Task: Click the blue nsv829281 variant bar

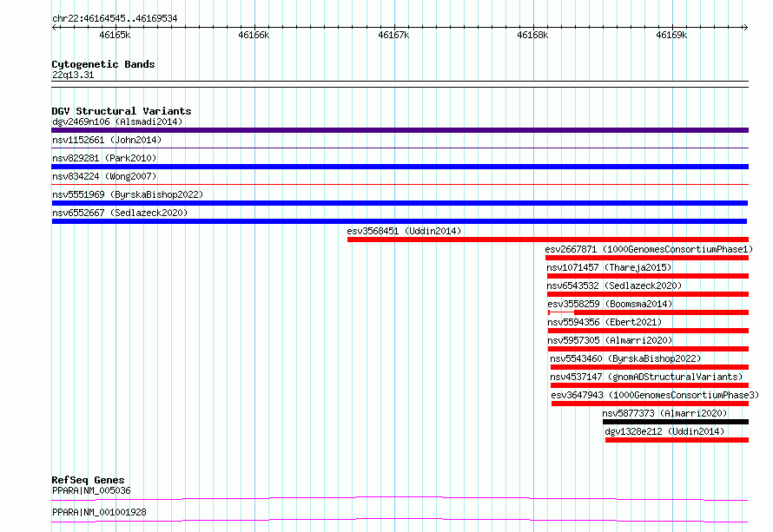Action: 400,167
